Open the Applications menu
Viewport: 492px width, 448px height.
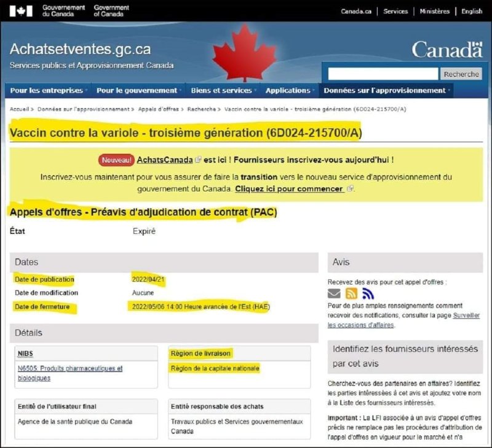click(290, 90)
